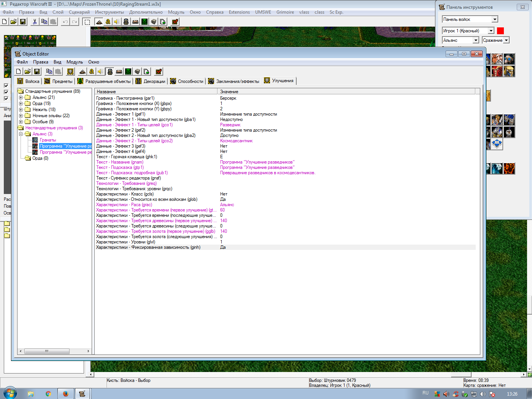Select the blue arrows rally icon in palette

pyautogui.click(x=497, y=144)
